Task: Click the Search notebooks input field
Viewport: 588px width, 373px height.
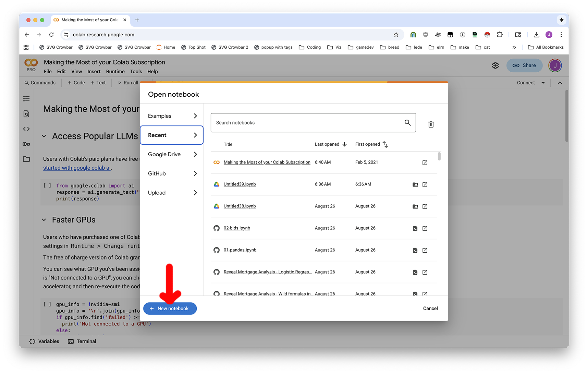Action: point(308,123)
